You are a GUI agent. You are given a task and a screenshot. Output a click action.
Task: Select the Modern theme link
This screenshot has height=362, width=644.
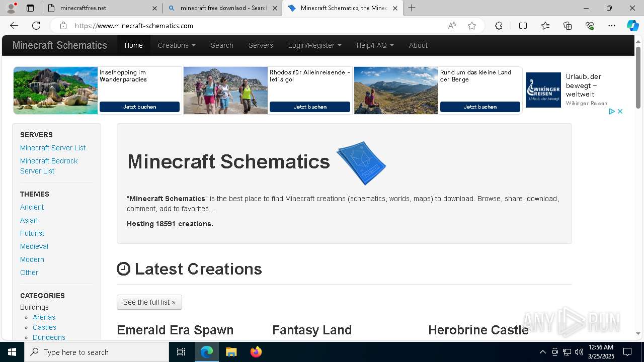[x=32, y=259]
